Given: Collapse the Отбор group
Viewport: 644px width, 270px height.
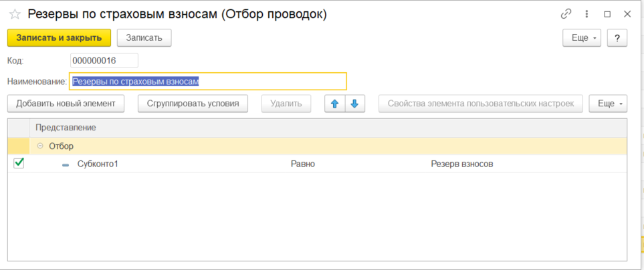Looking at the screenshot, I should [x=40, y=146].
